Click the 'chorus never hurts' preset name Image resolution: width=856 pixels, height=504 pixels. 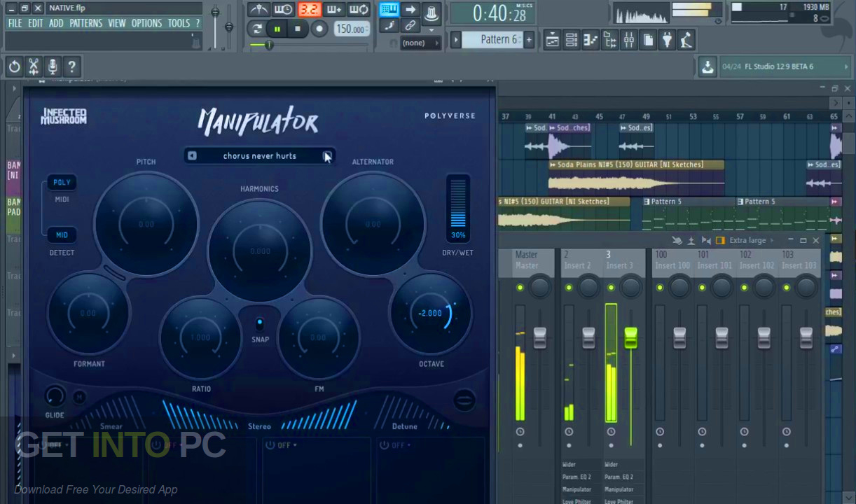259,155
